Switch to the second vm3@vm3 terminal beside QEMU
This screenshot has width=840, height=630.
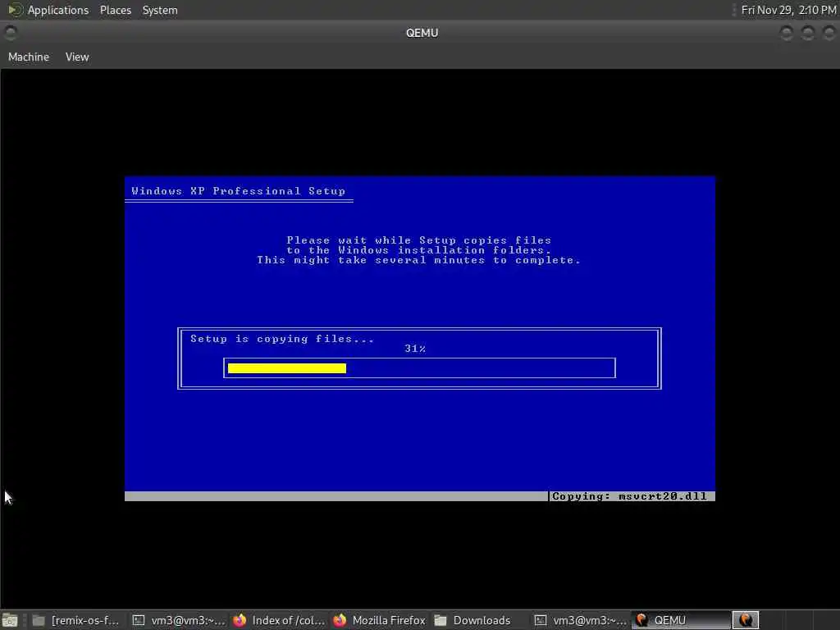coord(581,620)
